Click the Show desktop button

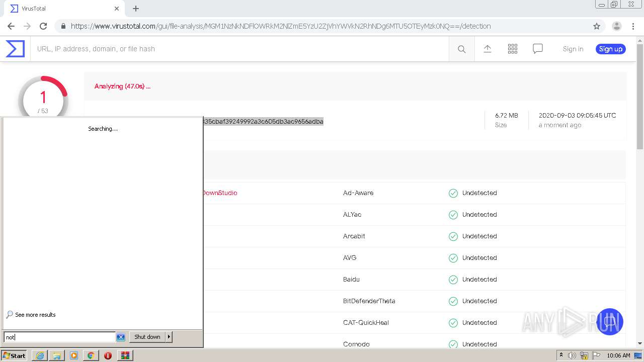click(638, 355)
